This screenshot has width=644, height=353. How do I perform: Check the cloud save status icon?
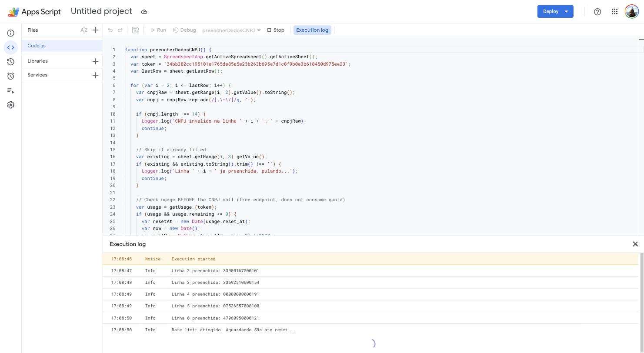[x=144, y=12]
